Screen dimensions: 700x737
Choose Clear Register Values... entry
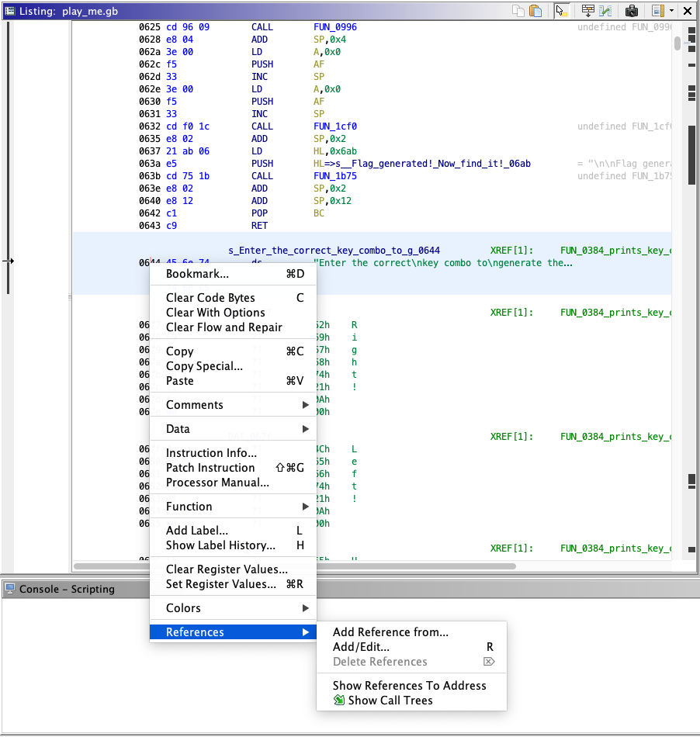point(233,569)
